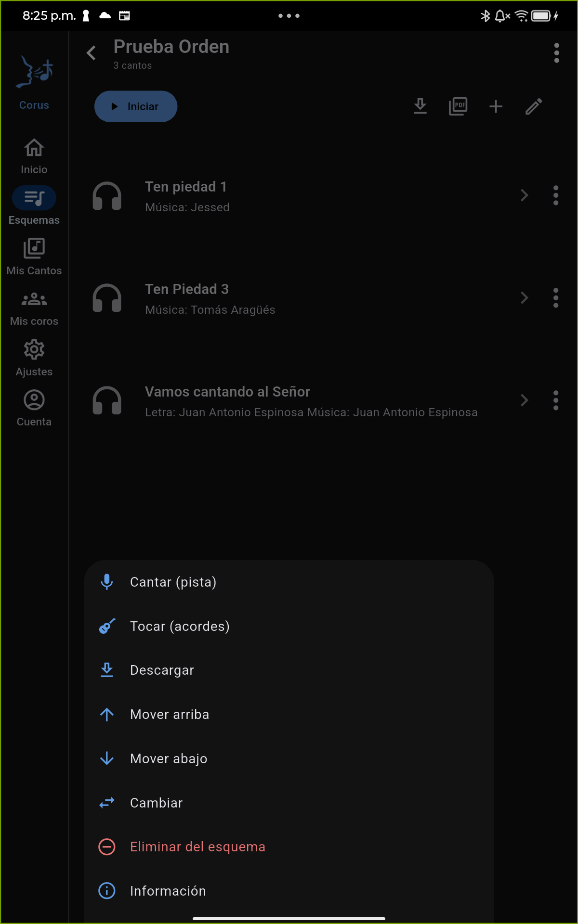Start the schema with the Iniciar button
578x924 pixels.
coord(136,106)
